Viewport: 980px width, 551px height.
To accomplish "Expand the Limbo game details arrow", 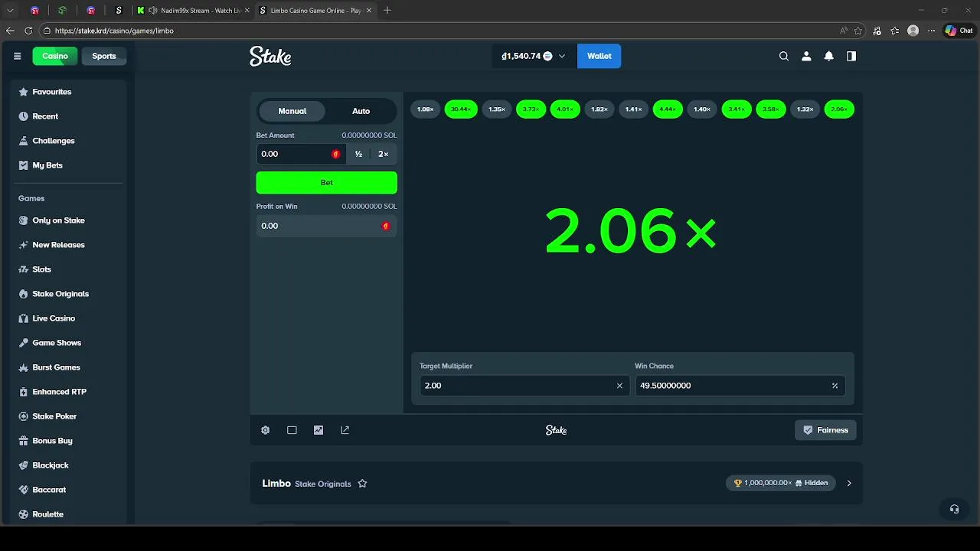I will 848,483.
